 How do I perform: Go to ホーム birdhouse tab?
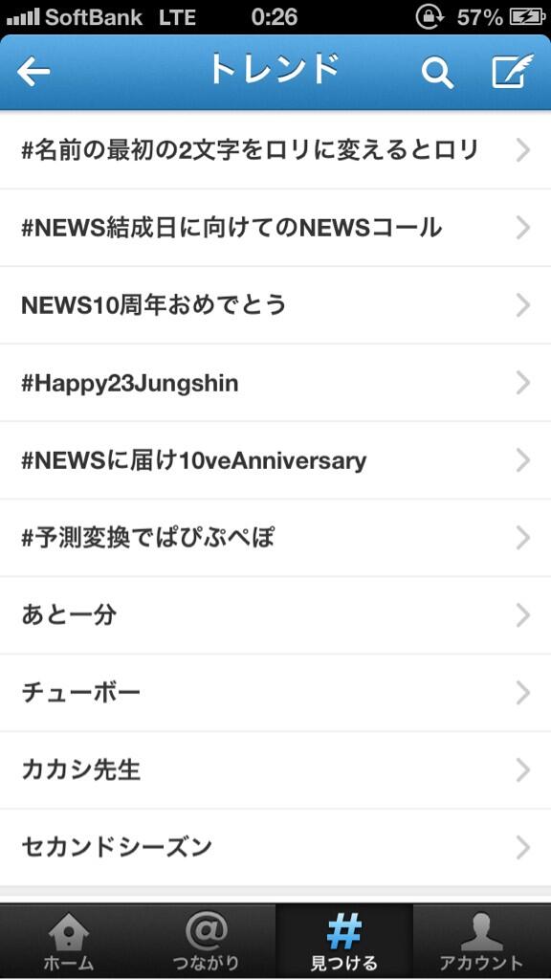pos(69,942)
